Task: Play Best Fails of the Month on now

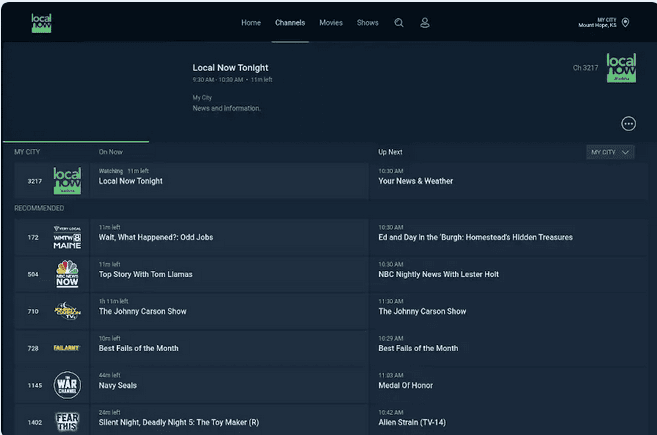Action: click(x=229, y=348)
